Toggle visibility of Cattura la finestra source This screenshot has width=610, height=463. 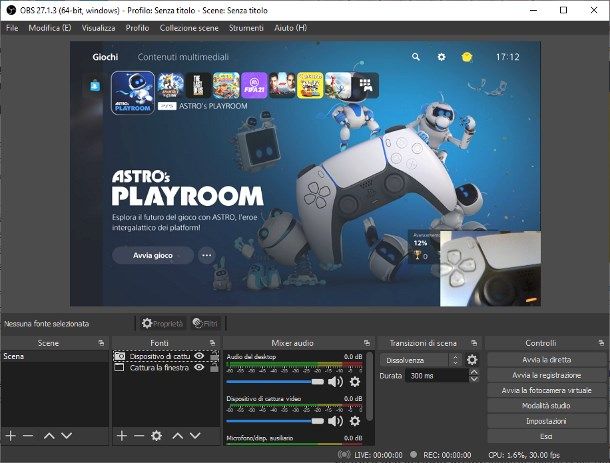(199, 367)
